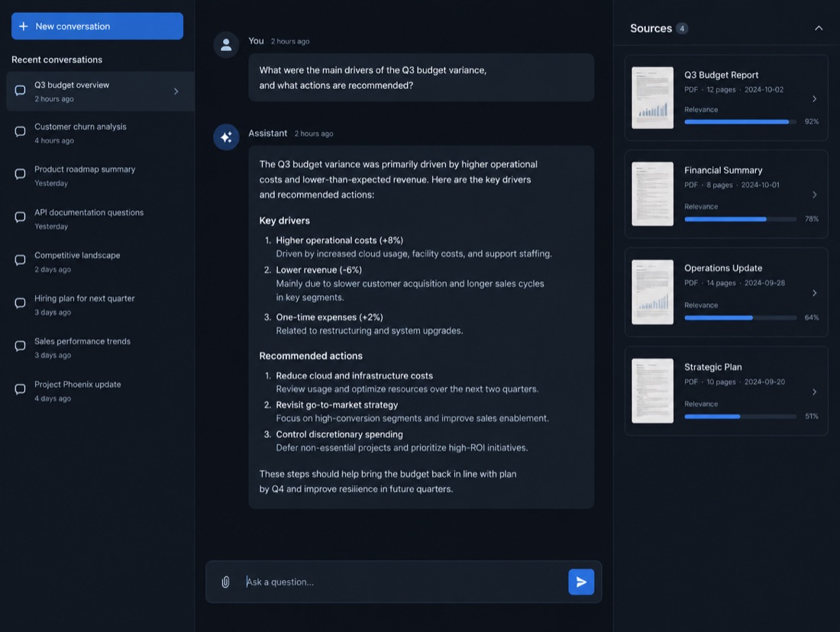Open the Q3 Budget Report title link

721,75
